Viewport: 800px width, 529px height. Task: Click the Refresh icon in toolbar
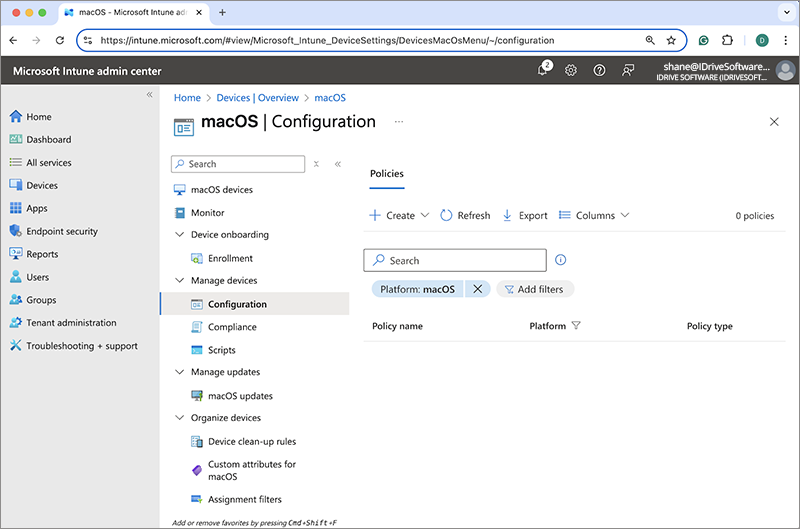tap(446, 215)
